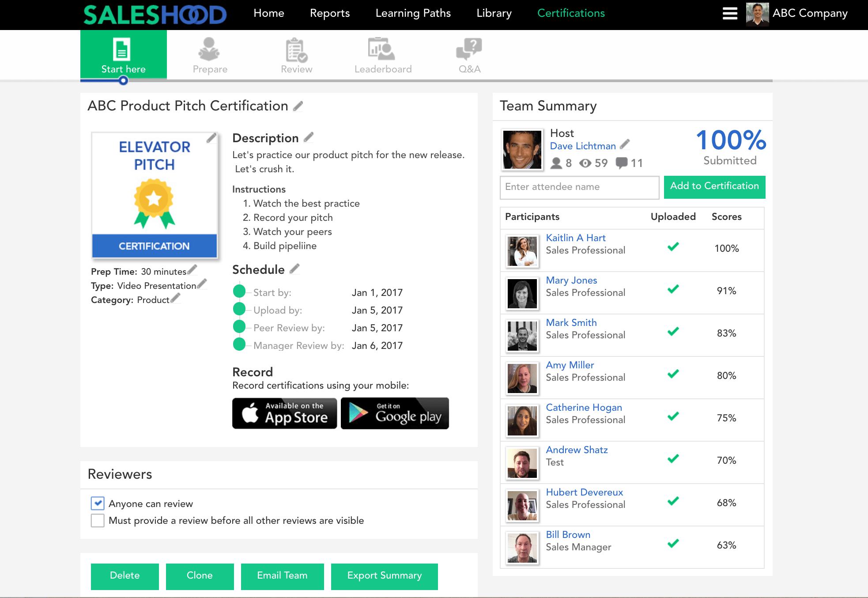Check Must provide a review first checkbox
Image resolution: width=868 pixels, height=598 pixels.
(98, 520)
